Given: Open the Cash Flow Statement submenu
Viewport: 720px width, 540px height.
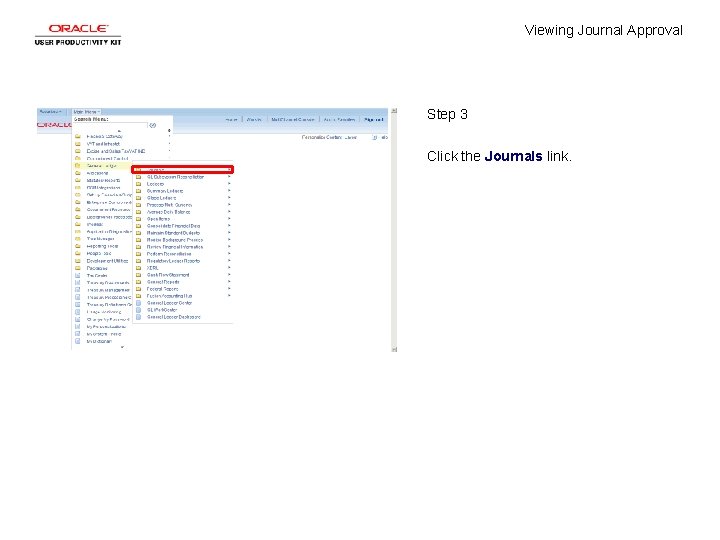Looking at the screenshot, I should click(168, 275).
